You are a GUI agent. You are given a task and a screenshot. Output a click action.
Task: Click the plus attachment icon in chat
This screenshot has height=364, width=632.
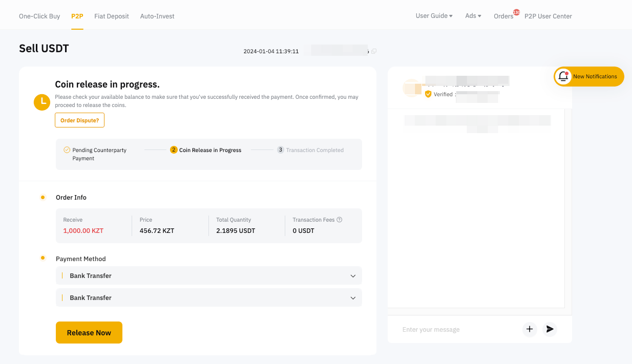[x=530, y=329]
